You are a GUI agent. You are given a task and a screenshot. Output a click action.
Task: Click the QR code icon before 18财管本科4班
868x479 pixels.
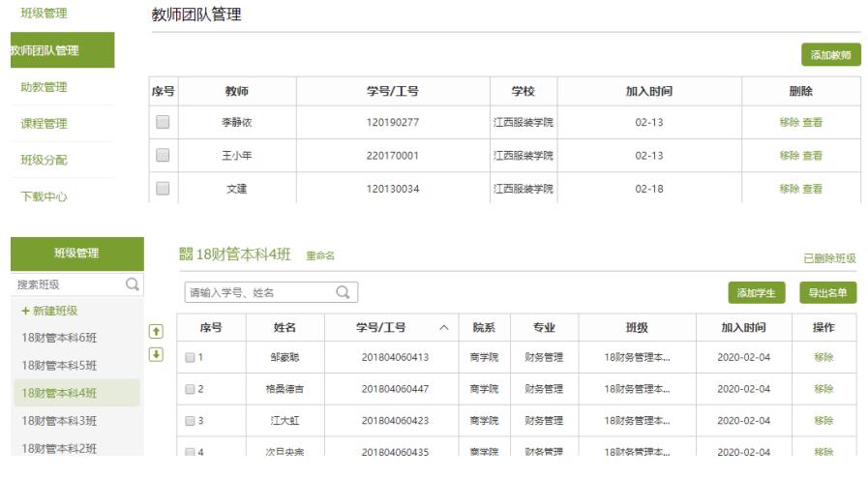(186, 255)
